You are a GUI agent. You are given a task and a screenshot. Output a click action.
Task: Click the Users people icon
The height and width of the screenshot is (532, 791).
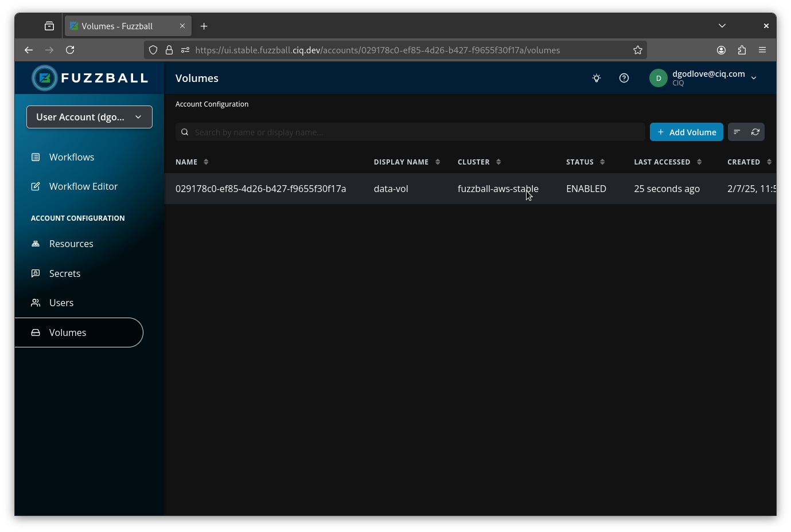point(36,303)
